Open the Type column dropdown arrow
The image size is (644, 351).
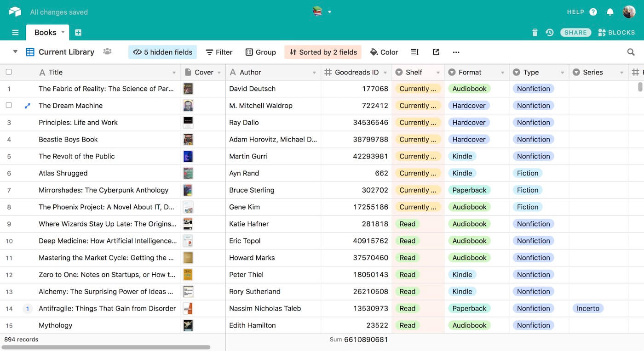point(562,73)
